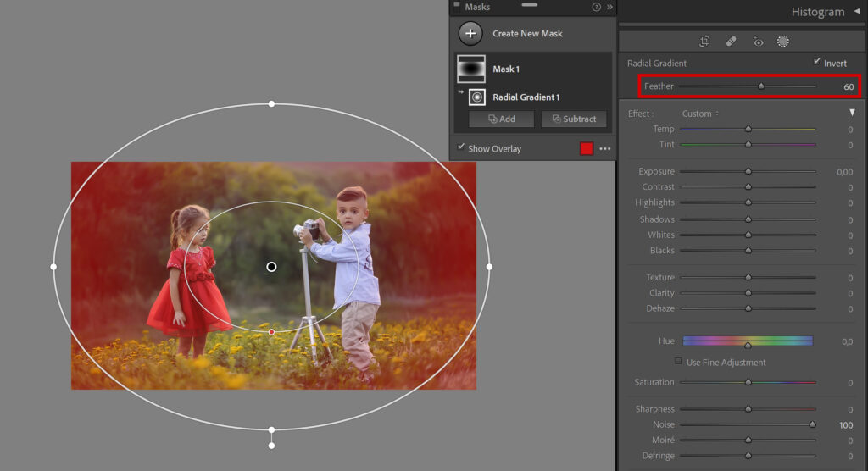This screenshot has height=471, width=868.
Task: Click the Radial Gradient section label
Action: pos(657,63)
